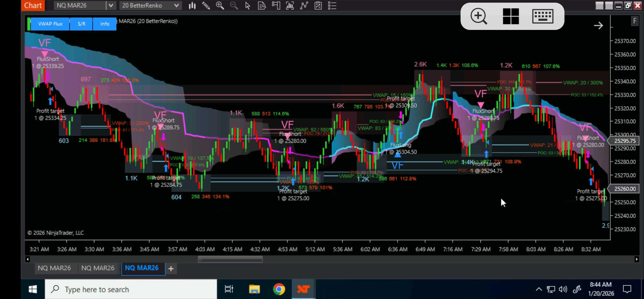
Task: Toggle the F fixed-scale button on price axis
Action: pos(635,21)
